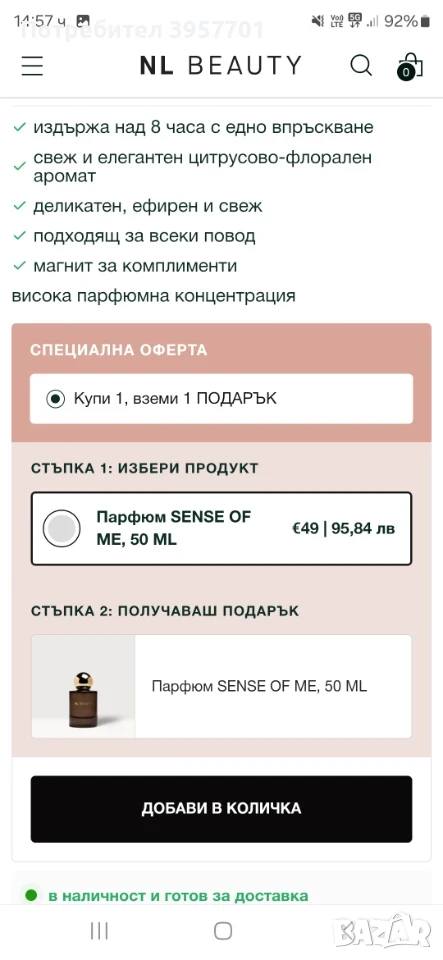Screen dimensions: 443x960
Task: Tap the search magnifier icon
Action: (x=361, y=65)
